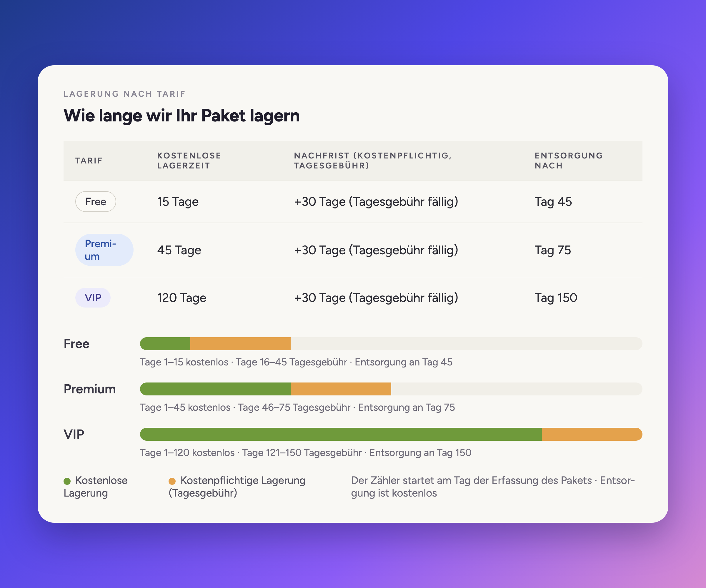
Task: Click the heading 'Wie lange wir Ihr Paket lagern'
Action: (x=182, y=116)
